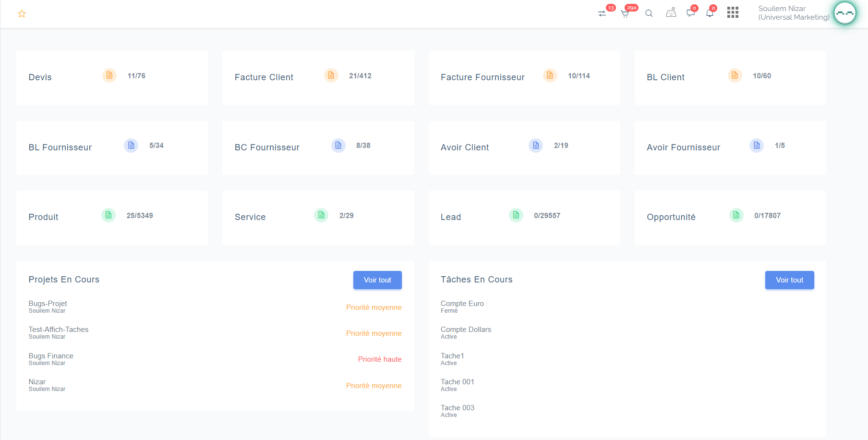
Task: Open the Avoir Fournisseur card
Action: tap(683, 147)
